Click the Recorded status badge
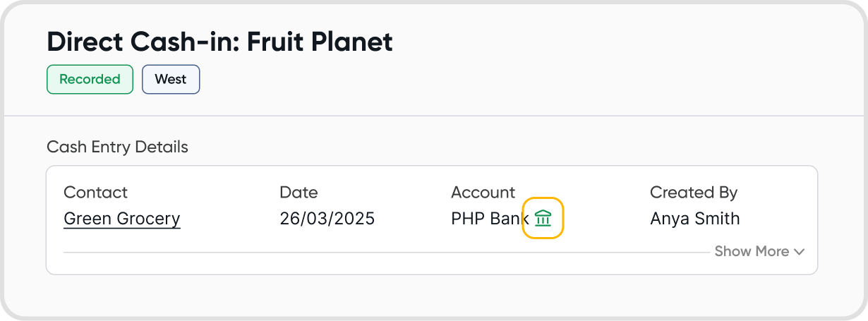 [x=90, y=80]
